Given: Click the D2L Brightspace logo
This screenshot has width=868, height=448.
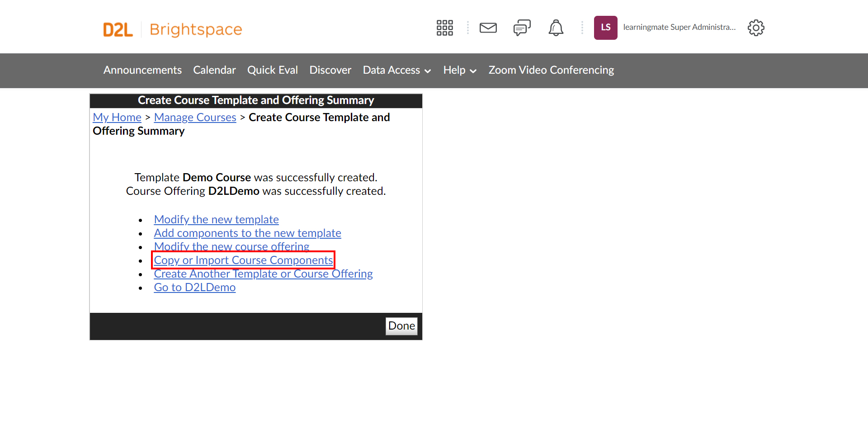Looking at the screenshot, I should coord(172,29).
